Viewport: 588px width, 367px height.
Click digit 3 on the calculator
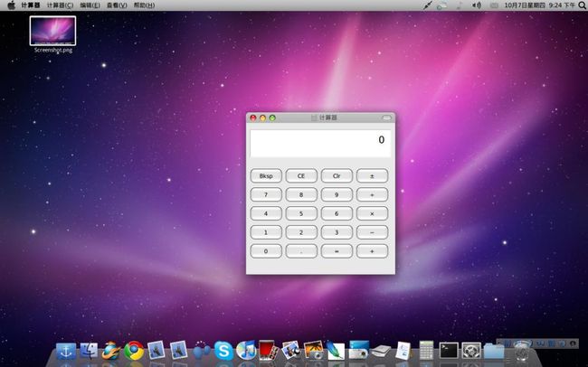337,232
